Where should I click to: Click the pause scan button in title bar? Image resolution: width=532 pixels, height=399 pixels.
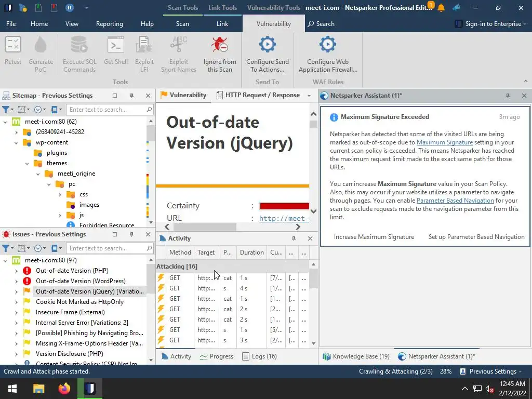[x=70, y=7]
